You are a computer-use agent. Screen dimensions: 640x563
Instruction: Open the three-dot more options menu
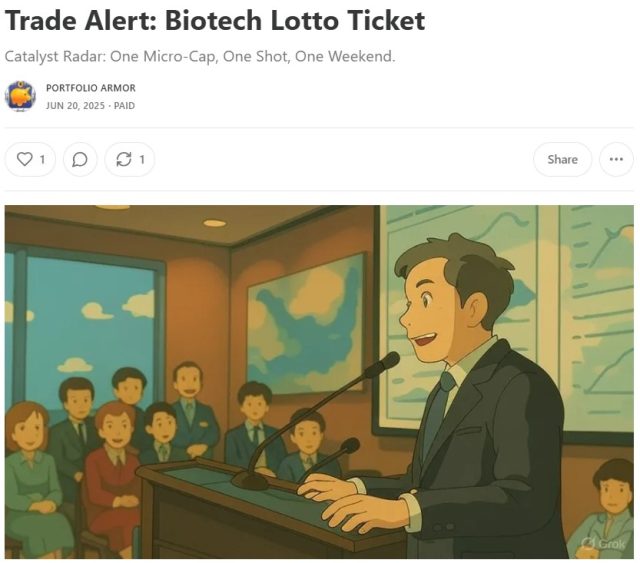(x=616, y=159)
